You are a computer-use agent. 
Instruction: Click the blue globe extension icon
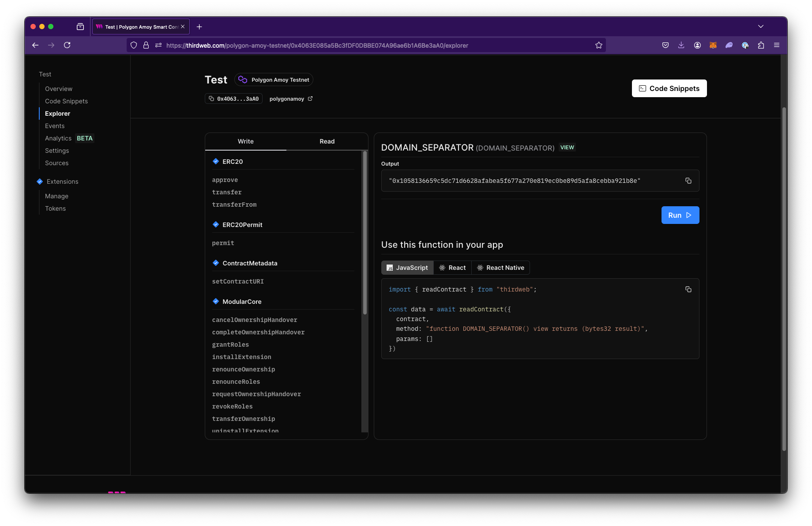point(745,45)
